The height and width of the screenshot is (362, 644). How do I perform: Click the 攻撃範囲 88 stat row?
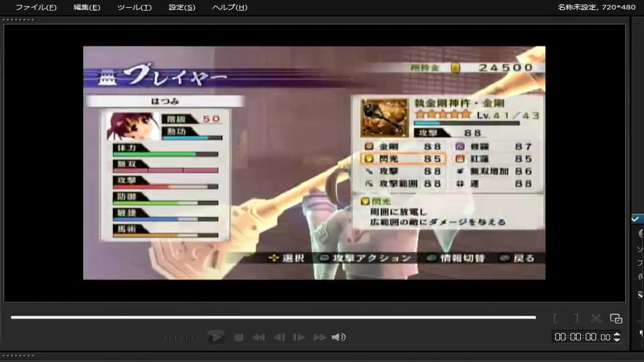point(403,184)
